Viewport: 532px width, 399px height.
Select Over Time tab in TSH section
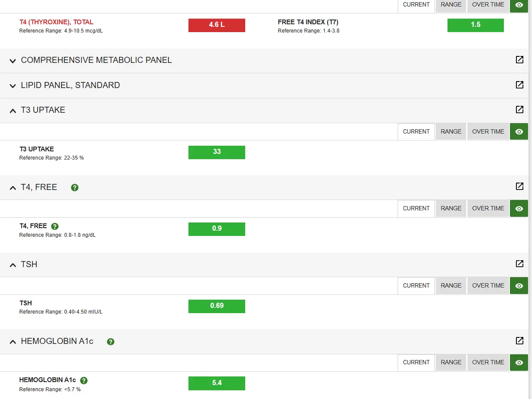point(488,286)
